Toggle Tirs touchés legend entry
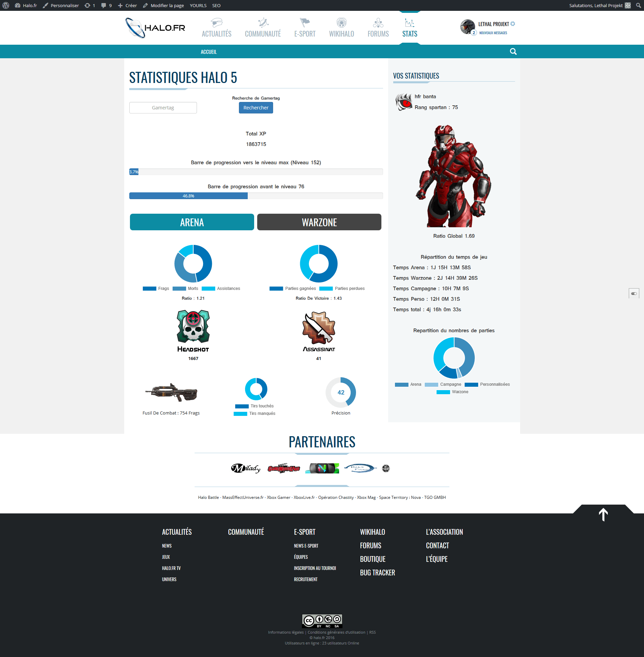 tap(254, 406)
